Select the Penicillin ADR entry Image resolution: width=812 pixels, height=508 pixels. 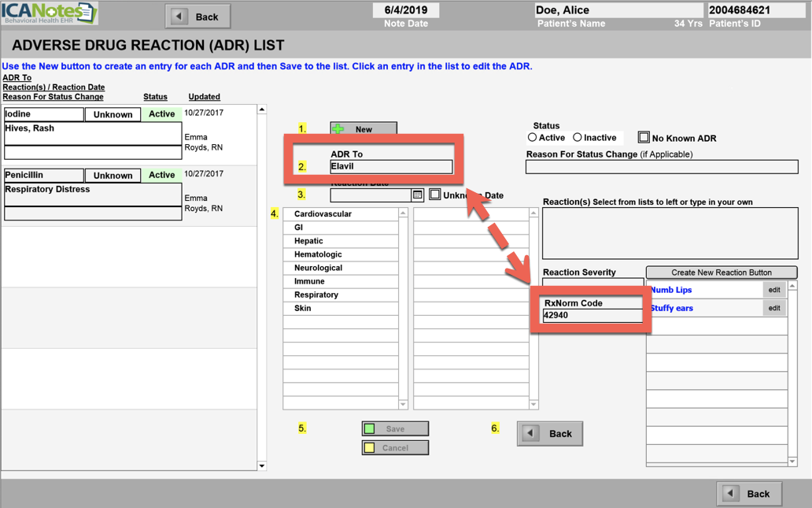click(43, 174)
